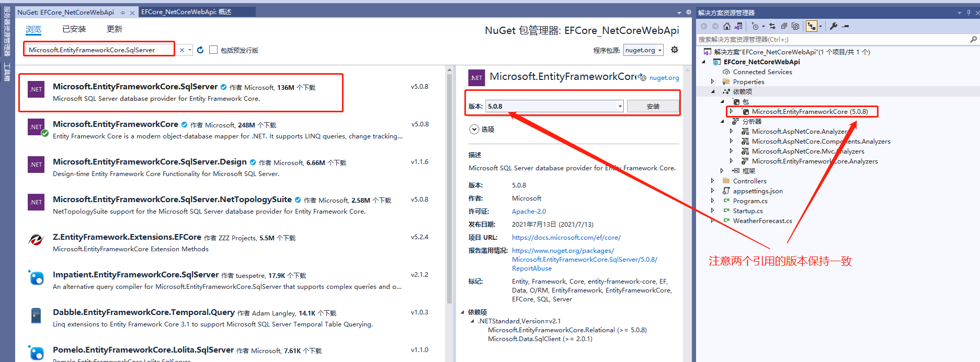Click the Connected Services icon in the tree
The width and height of the screenshot is (980, 362).
pos(726,72)
